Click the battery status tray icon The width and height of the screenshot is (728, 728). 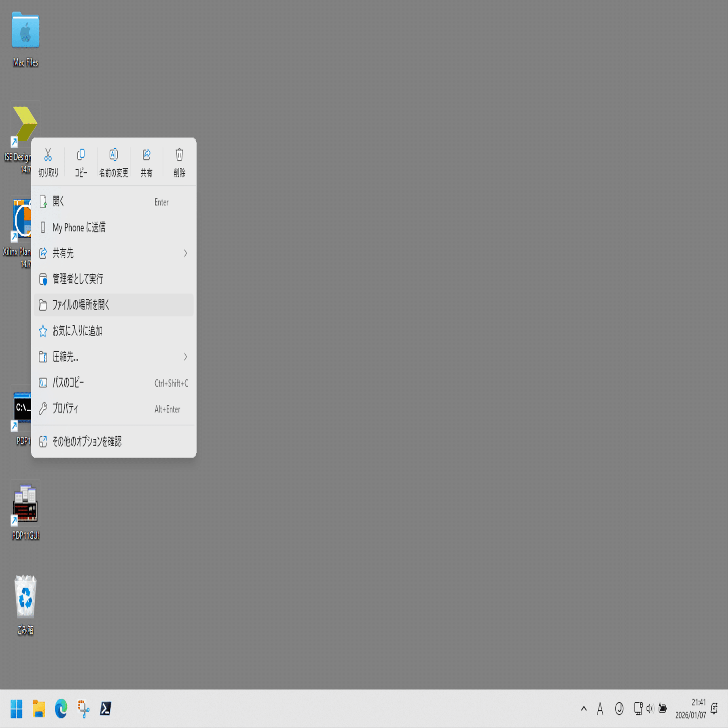(x=662, y=709)
